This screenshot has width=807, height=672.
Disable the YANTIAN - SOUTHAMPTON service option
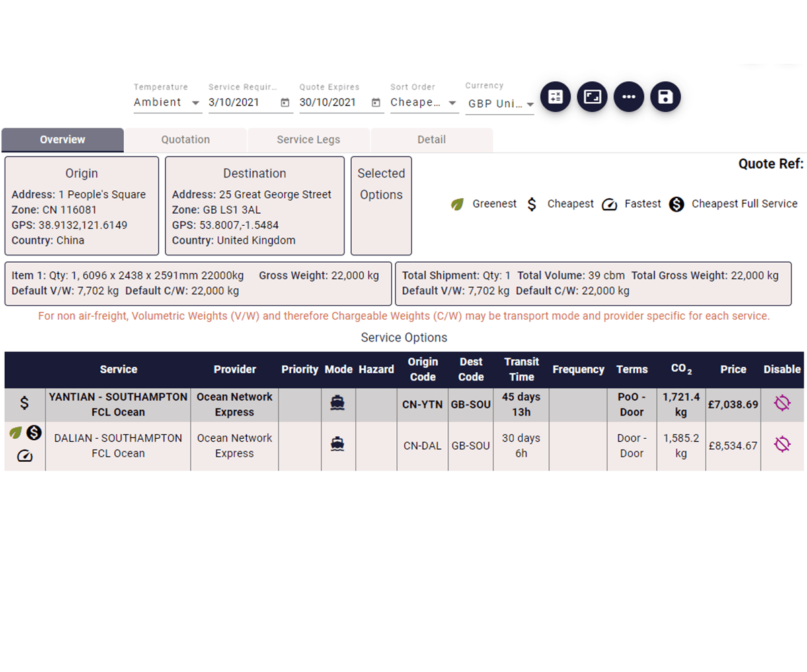pos(782,403)
